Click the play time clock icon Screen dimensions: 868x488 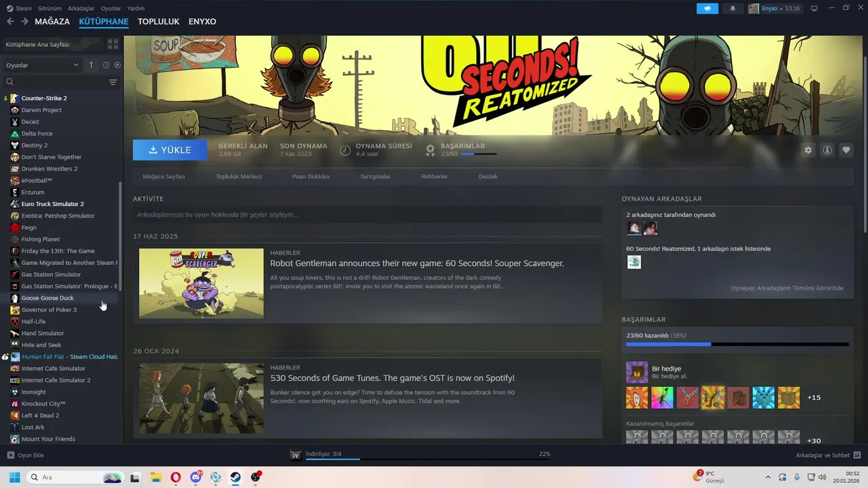345,150
